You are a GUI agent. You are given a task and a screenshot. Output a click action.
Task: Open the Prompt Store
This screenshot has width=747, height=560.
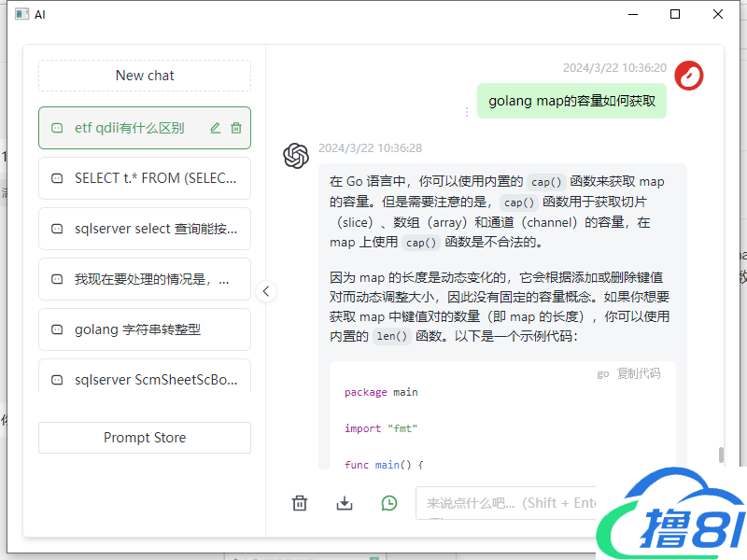click(x=145, y=438)
